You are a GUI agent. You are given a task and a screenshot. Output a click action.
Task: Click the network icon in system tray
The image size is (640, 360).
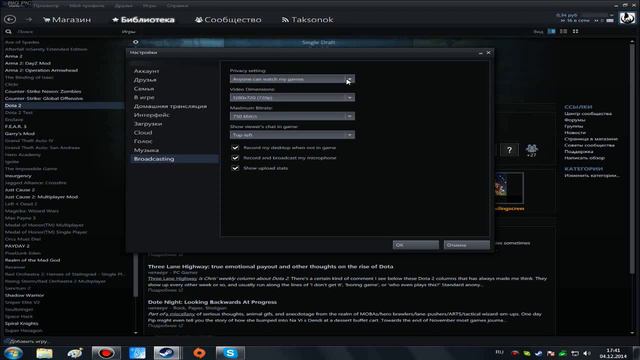tap(575, 353)
